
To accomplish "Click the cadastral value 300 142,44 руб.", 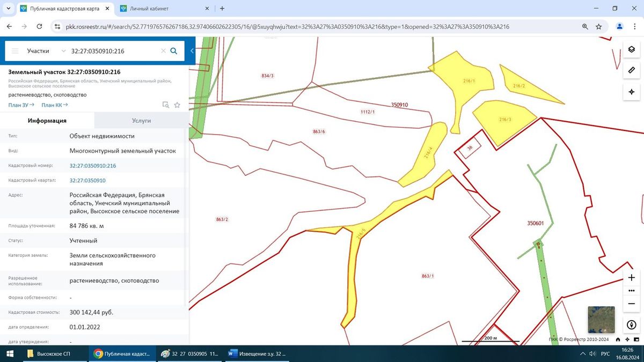I will tap(91, 312).
